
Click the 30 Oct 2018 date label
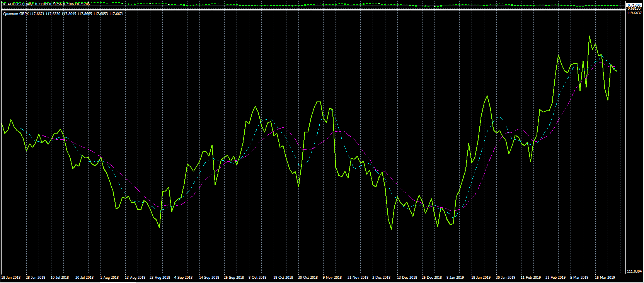pos(308,277)
